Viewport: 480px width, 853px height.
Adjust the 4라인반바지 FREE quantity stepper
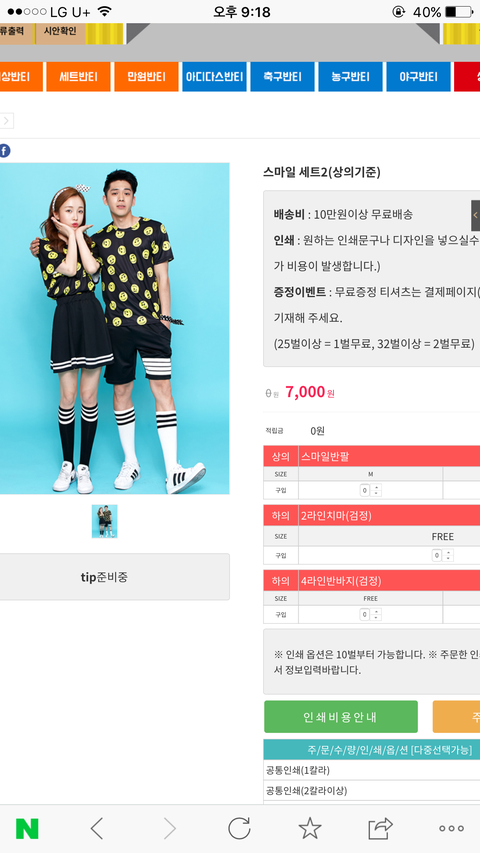point(371,615)
